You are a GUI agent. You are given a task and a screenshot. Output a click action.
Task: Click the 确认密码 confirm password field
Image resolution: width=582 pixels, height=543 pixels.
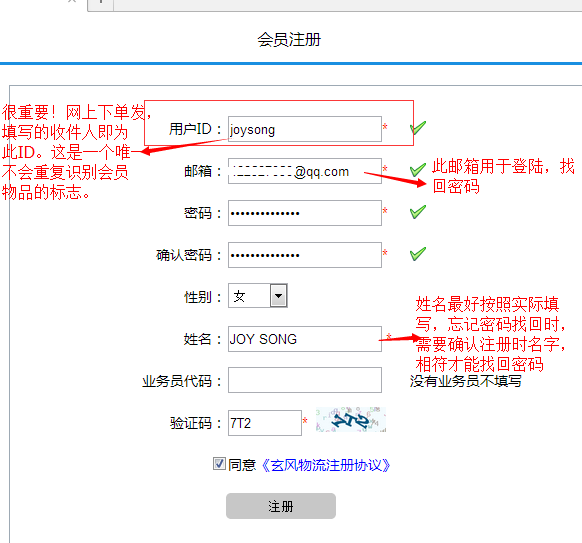[x=305, y=255]
